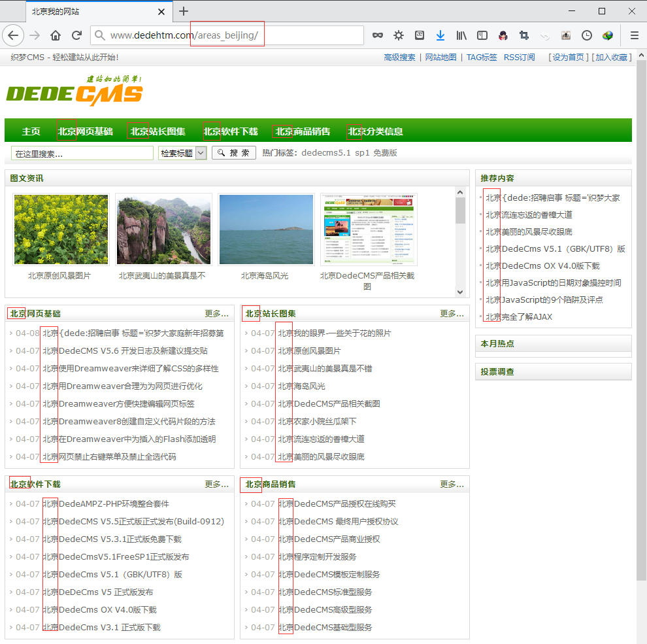Click the smiley face toolbar icon
647x644 pixels.
coord(419,35)
